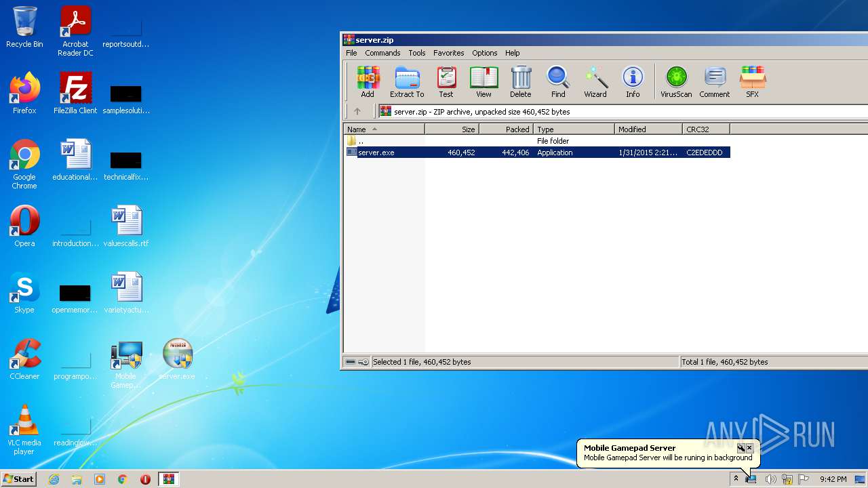Screen dimensions: 868x488
Task: Go up one folder level arrow
Action: (x=357, y=112)
